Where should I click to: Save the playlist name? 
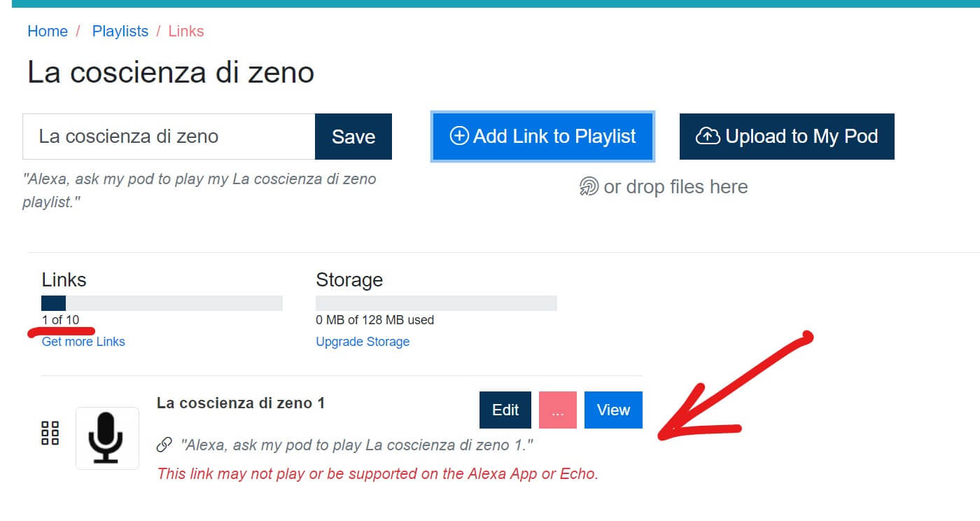click(353, 137)
